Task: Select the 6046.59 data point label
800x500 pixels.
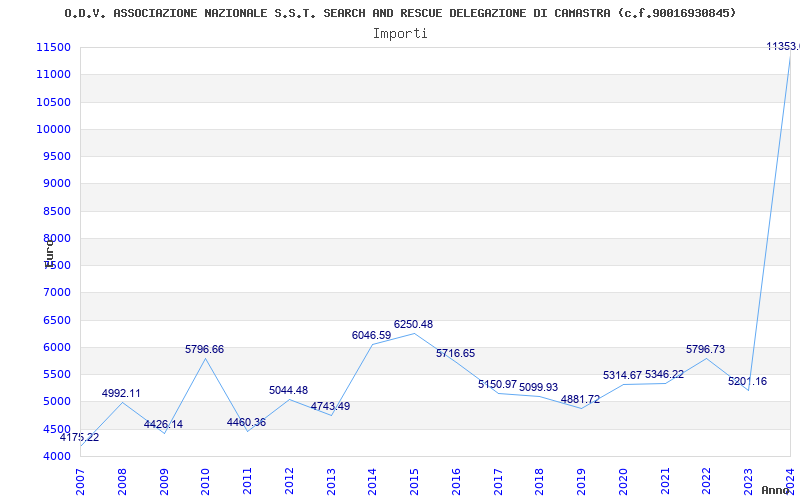Action: [371, 335]
